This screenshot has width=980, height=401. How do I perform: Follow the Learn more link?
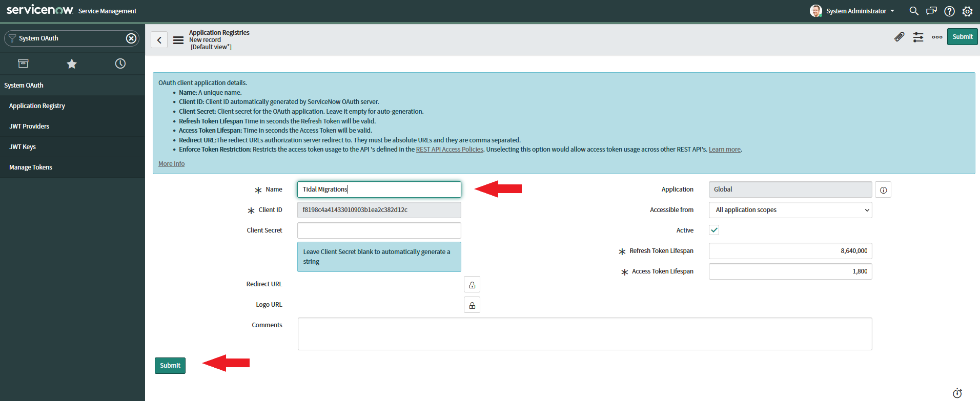pyautogui.click(x=725, y=150)
